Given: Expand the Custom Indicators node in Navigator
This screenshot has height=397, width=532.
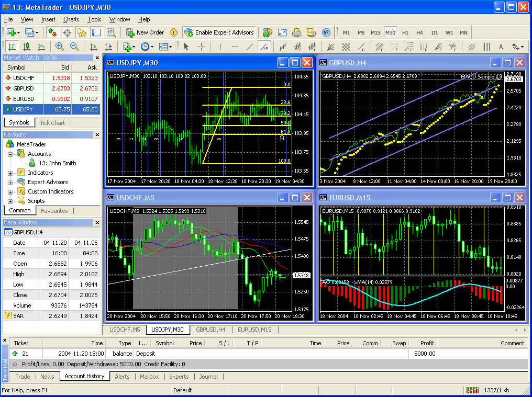Looking at the screenshot, I should point(10,192).
